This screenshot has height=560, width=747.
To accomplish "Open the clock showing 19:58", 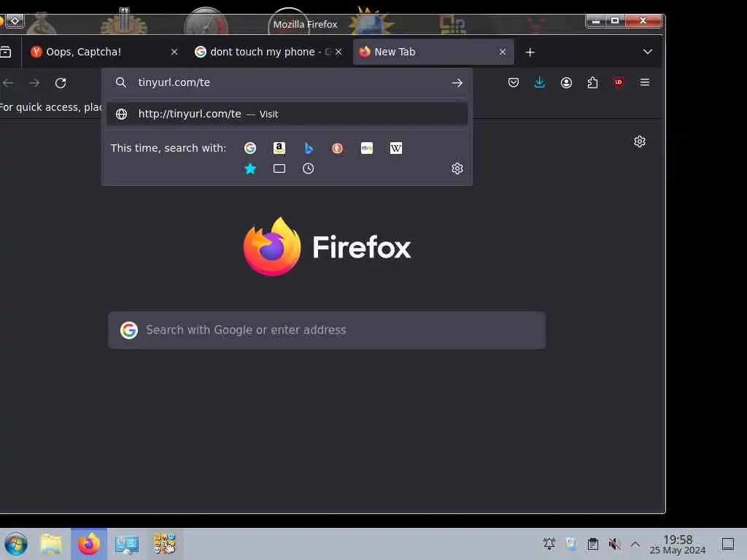I will pyautogui.click(x=678, y=544).
